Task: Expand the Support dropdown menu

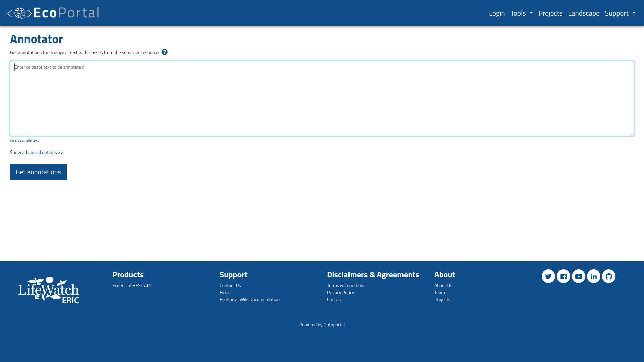Action: [620, 13]
